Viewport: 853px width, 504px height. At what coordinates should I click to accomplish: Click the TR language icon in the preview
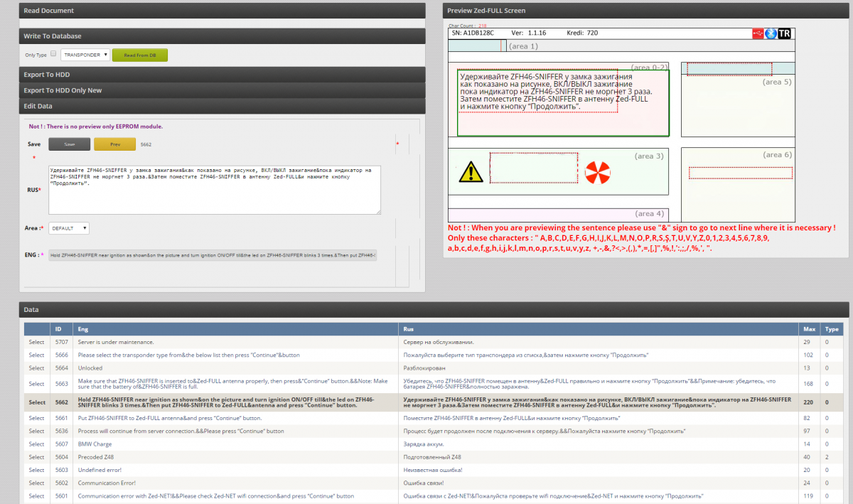tap(784, 33)
